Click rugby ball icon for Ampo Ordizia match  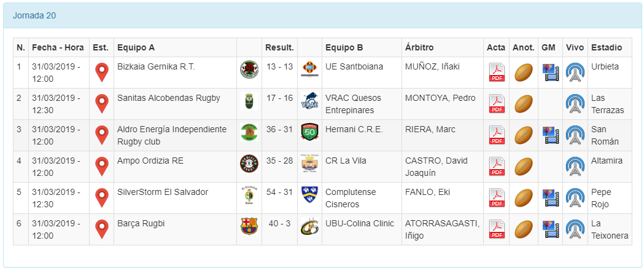523,167
